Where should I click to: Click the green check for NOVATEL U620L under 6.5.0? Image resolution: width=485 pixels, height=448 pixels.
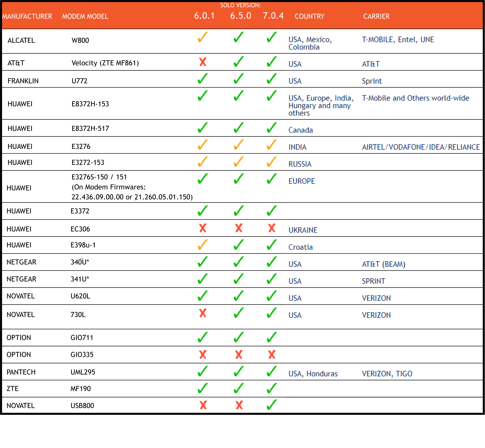point(239,296)
